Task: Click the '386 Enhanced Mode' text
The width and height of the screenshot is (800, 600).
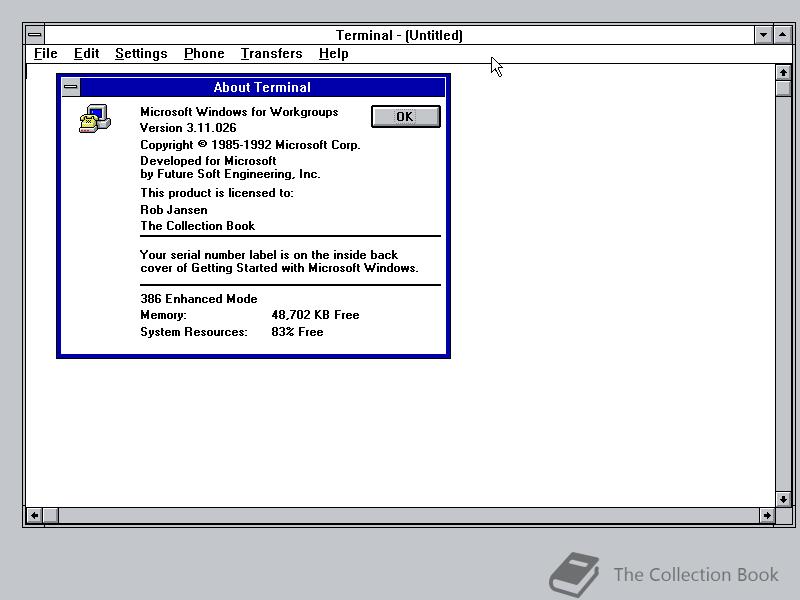Action: [199, 298]
